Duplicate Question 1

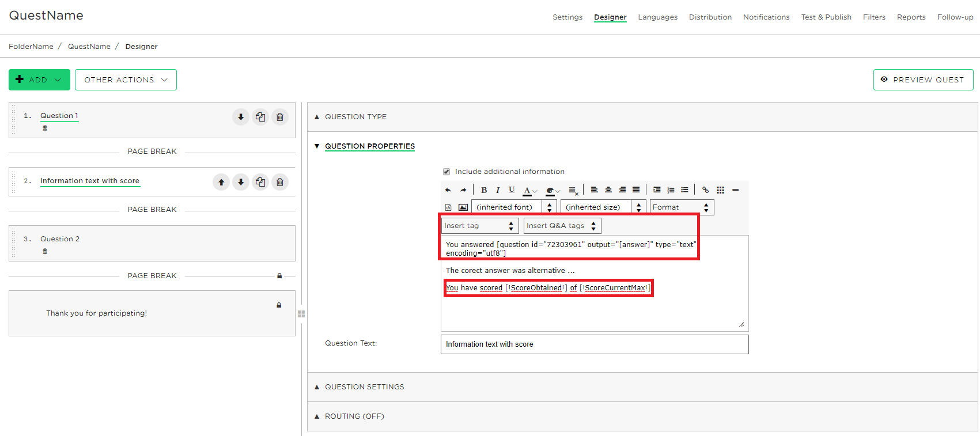260,117
